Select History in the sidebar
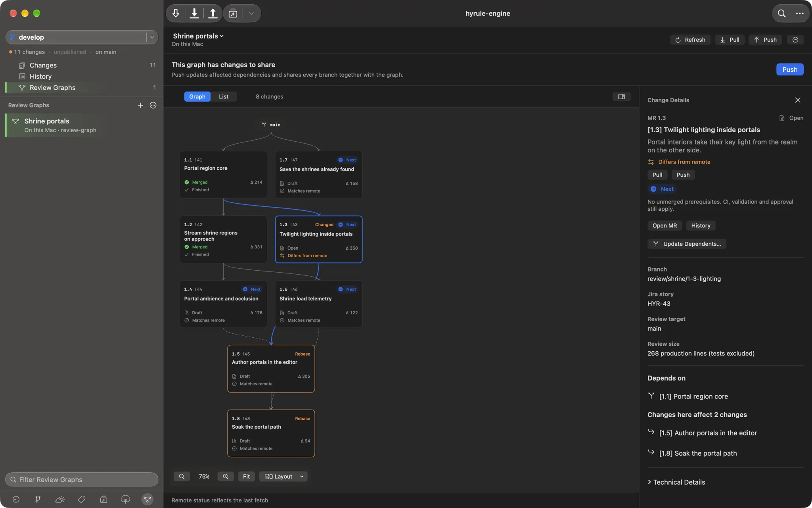 point(82,76)
